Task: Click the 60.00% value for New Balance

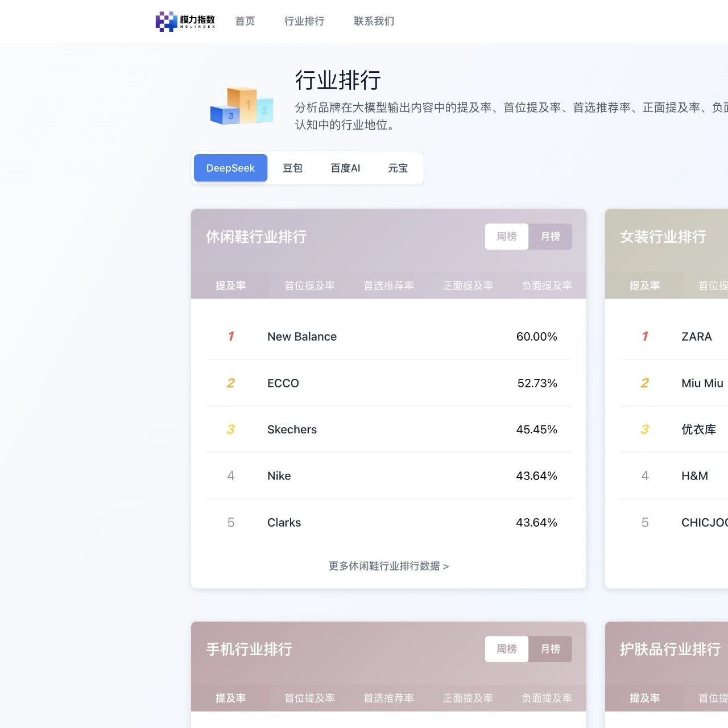Action: 536,336
